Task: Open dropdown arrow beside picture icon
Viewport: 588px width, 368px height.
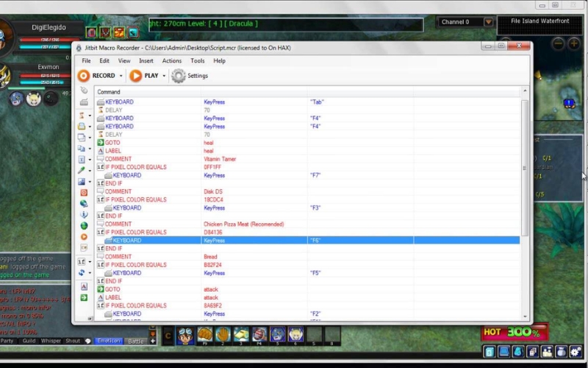Action: point(90,182)
